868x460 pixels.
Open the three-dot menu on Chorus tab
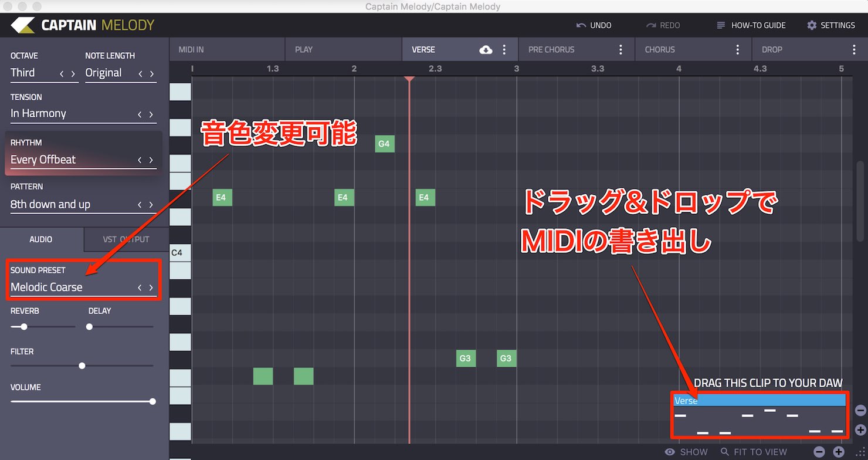(738, 50)
